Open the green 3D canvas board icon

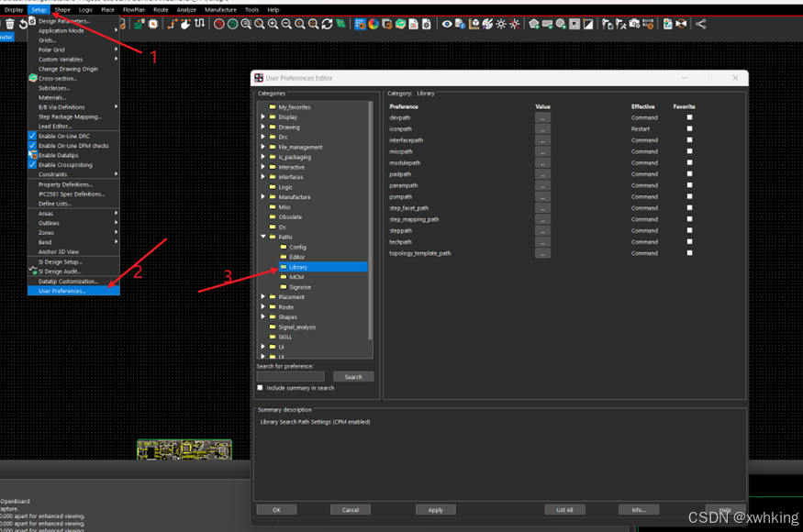point(340,24)
